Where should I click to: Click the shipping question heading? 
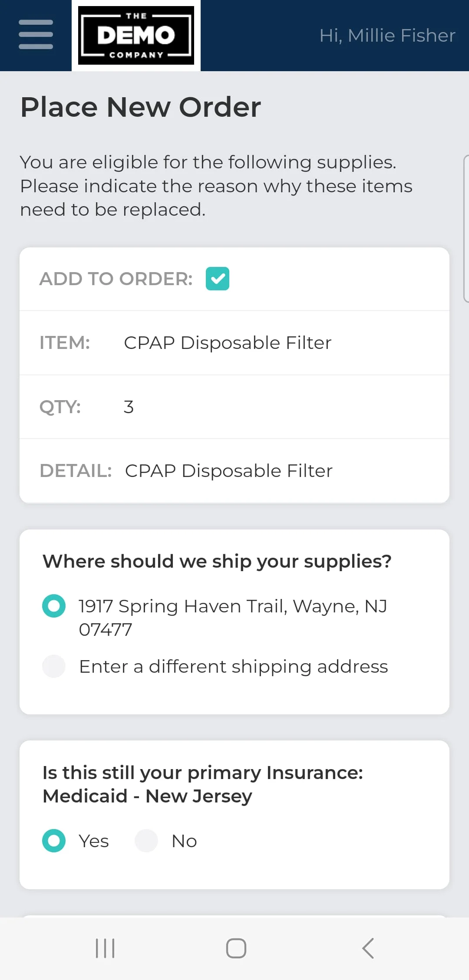pyautogui.click(x=217, y=561)
